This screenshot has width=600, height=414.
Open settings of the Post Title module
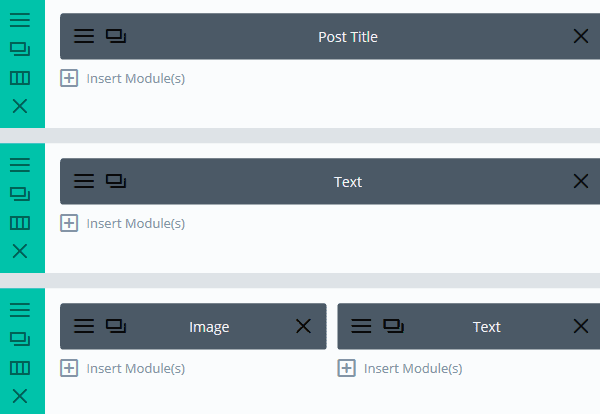[x=84, y=36]
